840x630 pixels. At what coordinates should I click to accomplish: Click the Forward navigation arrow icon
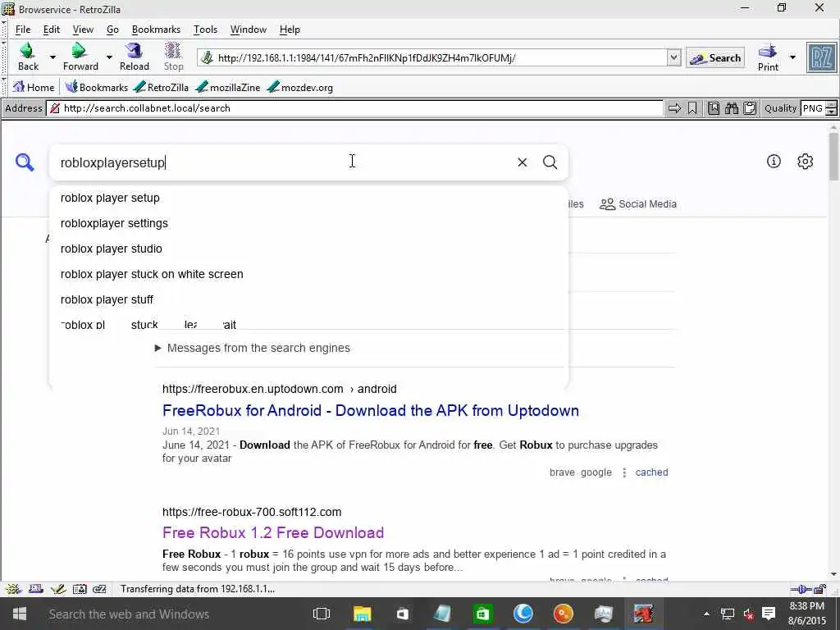[x=79, y=50]
